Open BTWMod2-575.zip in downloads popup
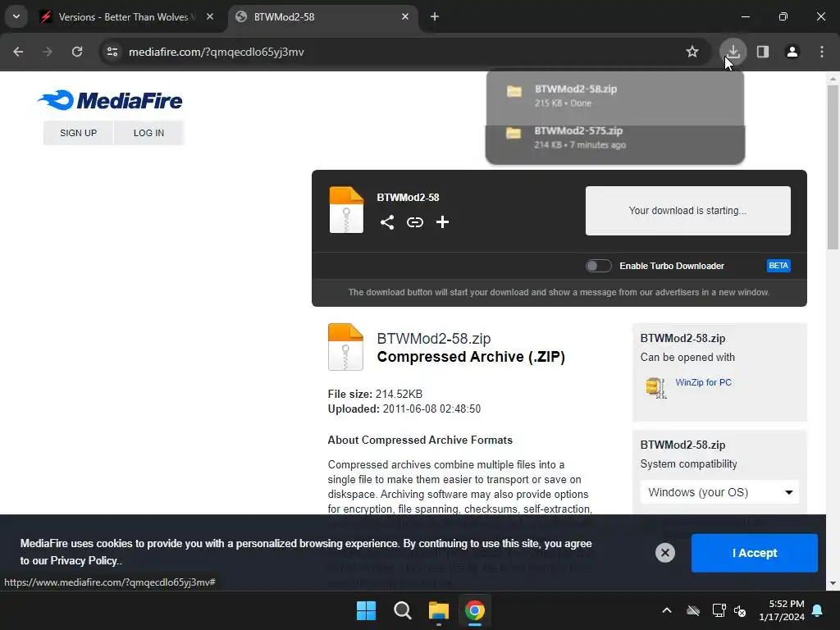The width and height of the screenshot is (840, 630). (x=615, y=138)
